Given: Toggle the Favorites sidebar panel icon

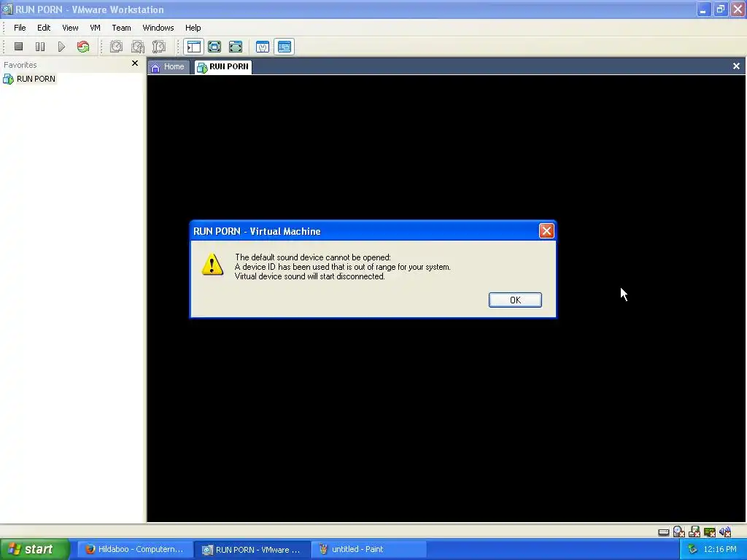Looking at the screenshot, I should tap(194, 47).
